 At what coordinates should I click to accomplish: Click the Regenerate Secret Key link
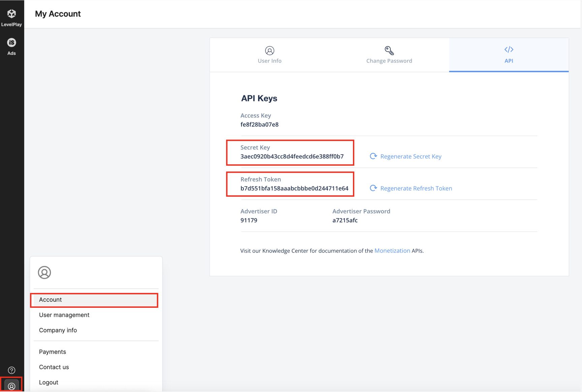411,156
